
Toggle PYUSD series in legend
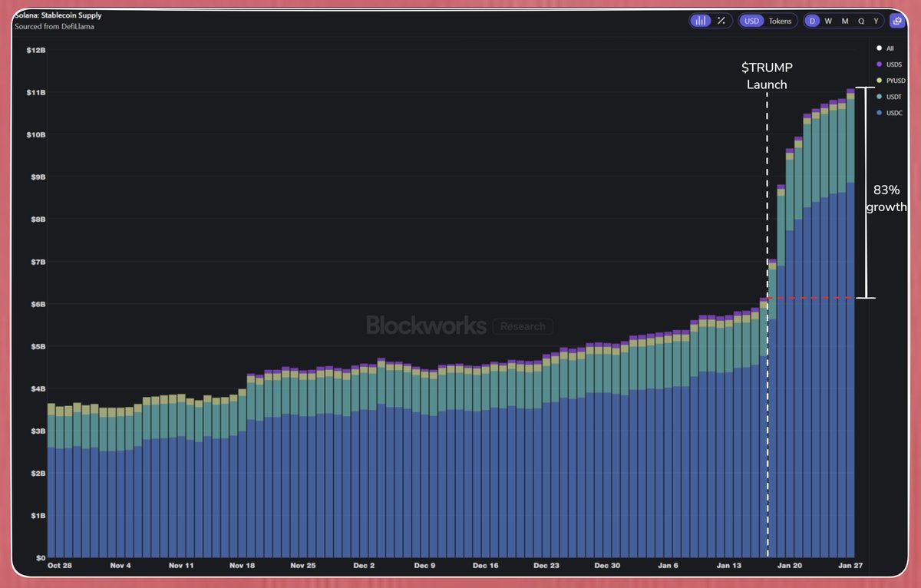(893, 81)
